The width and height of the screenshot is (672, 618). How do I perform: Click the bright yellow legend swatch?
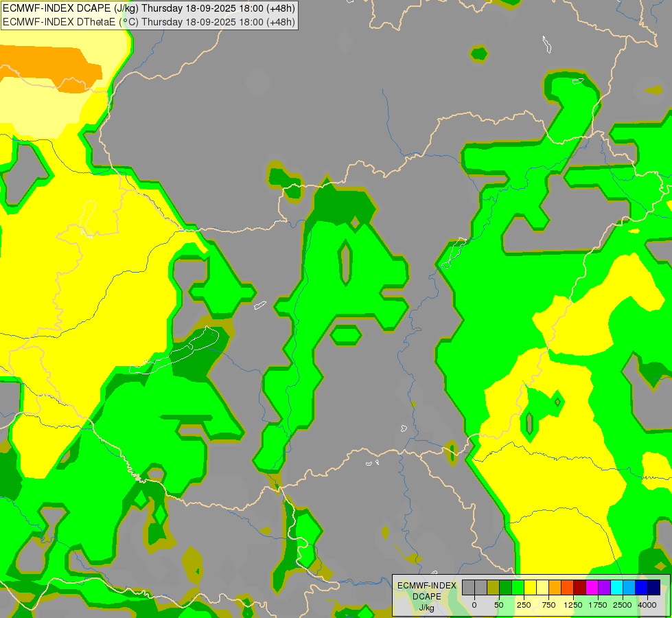coord(531,588)
